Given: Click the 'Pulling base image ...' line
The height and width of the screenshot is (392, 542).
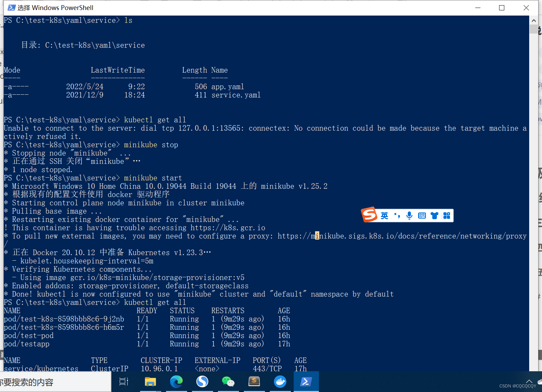Looking at the screenshot, I should pyautogui.click(x=53, y=211).
